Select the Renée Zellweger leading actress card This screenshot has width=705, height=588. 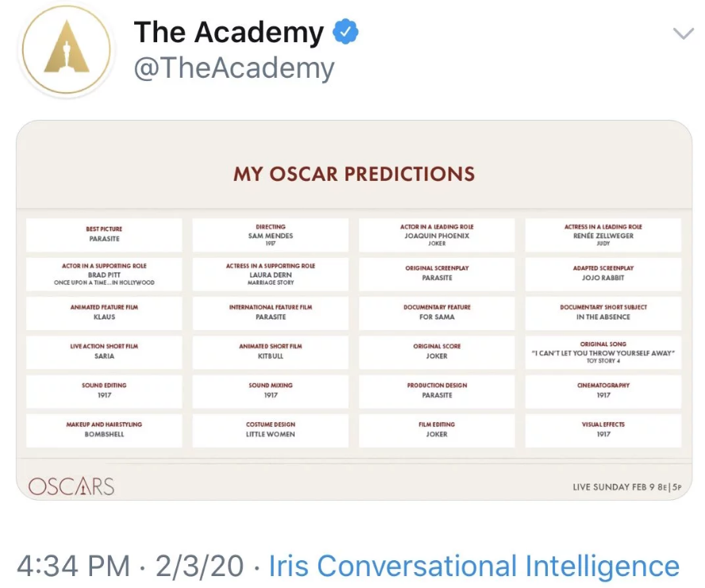pyautogui.click(x=603, y=235)
